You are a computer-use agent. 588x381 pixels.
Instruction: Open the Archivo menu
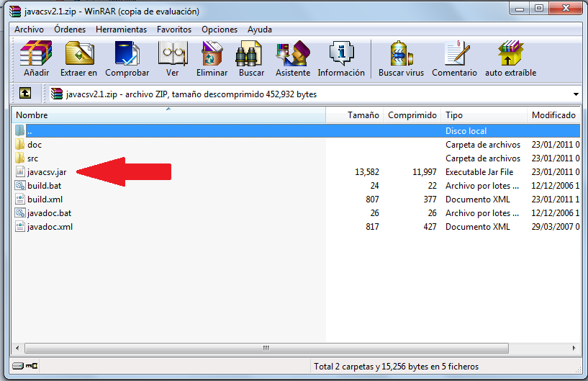tap(30, 30)
